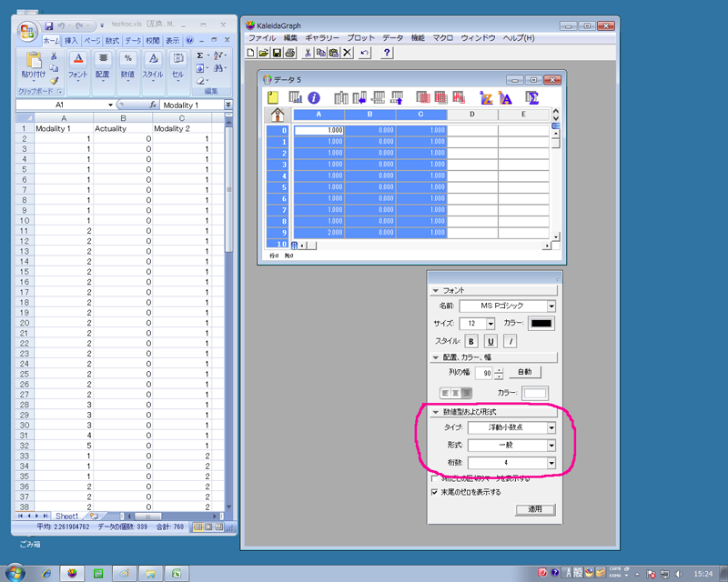728x582 pixels.
Task: Click the Excel AutoSum sigma icon
Action: coord(199,55)
